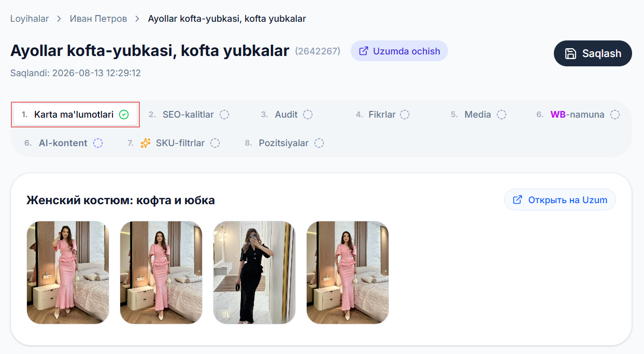Click the Женский костюм: кофта и юбка heading
The height and width of the screenshot is (354, 644).
point(121,200)
